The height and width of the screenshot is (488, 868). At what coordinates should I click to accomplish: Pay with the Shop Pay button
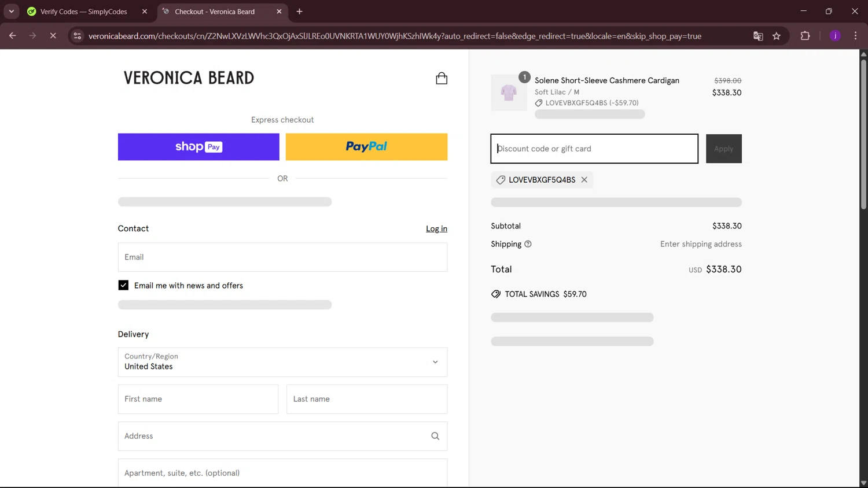[x=198, y=147]
